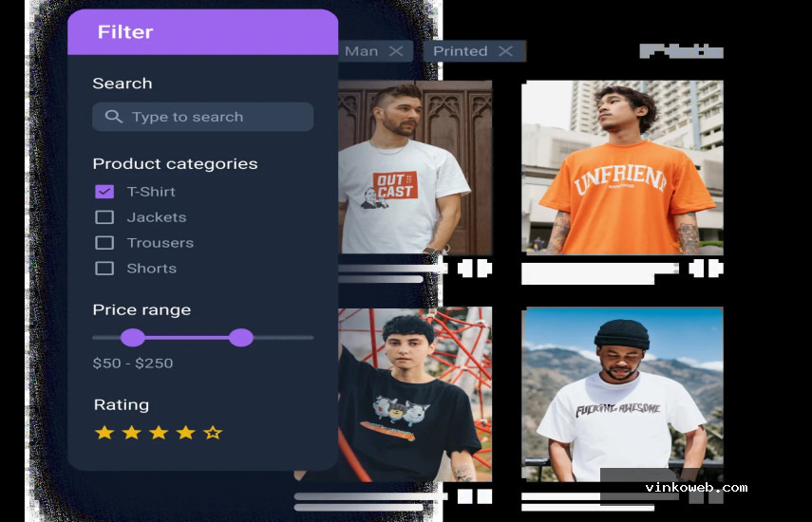Open the orange Unfriend t-shirt image
Viewport: 812px width, 522px height.
tap(622, 167)
